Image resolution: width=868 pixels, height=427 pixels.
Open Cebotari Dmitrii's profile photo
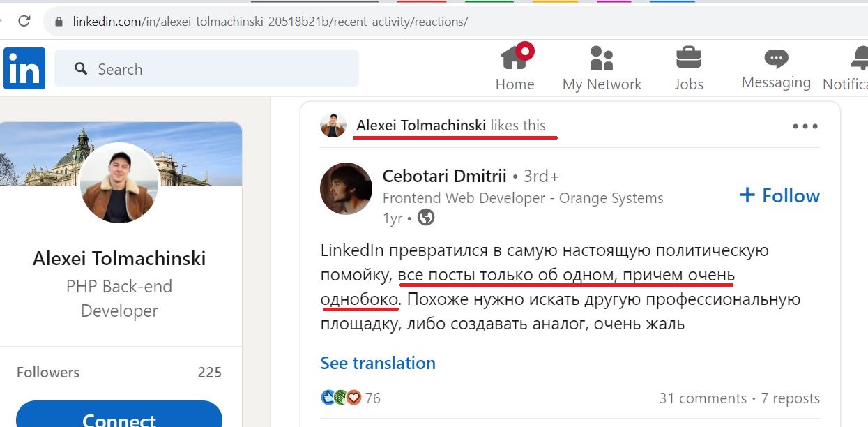click(346, 189)
